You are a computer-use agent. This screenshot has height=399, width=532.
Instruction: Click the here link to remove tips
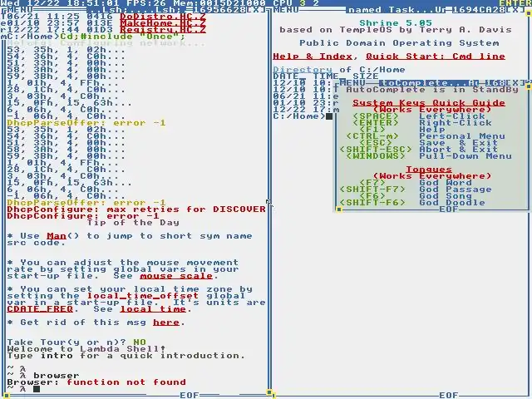click(166, 323)
